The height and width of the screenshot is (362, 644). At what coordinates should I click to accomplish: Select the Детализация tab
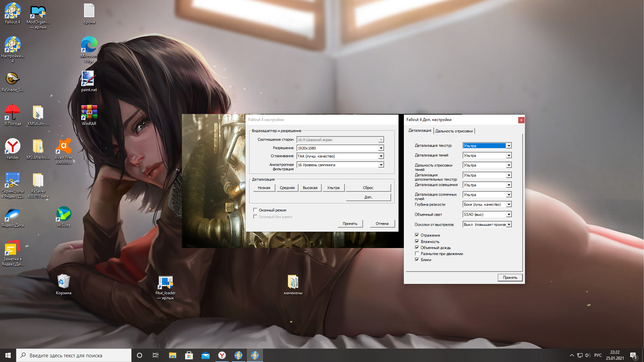coord(420,131)
